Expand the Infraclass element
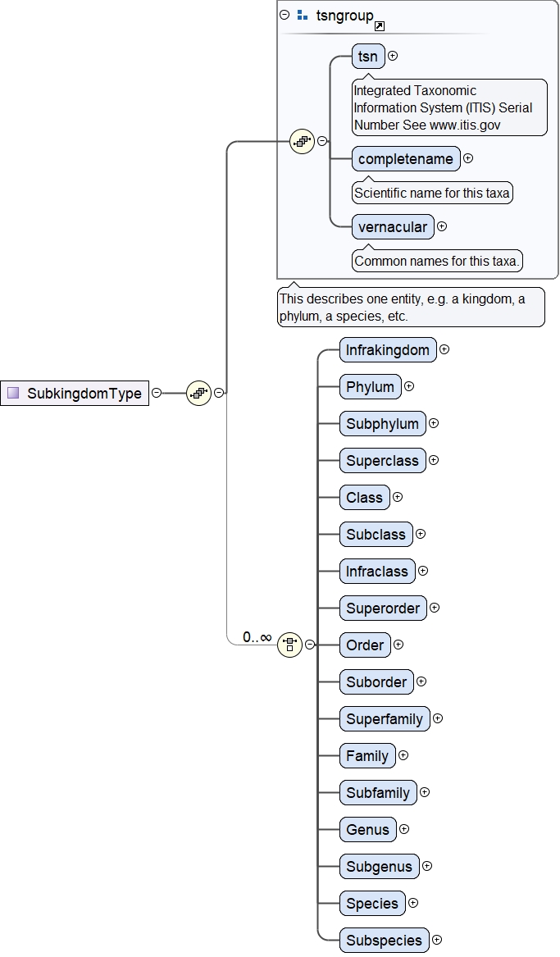Screen dimensions: 560x957 [x=423, y=572]
